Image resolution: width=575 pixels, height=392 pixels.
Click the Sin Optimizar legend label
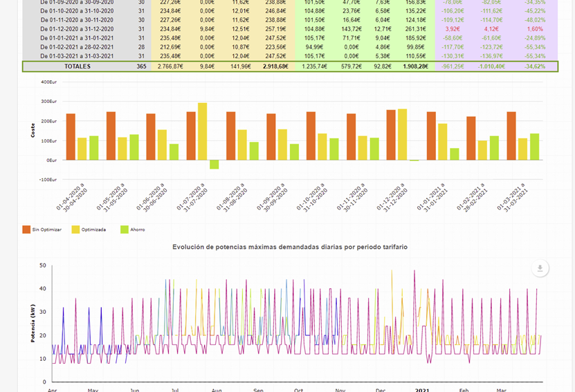pyautogui.click(x=47, y=230)
